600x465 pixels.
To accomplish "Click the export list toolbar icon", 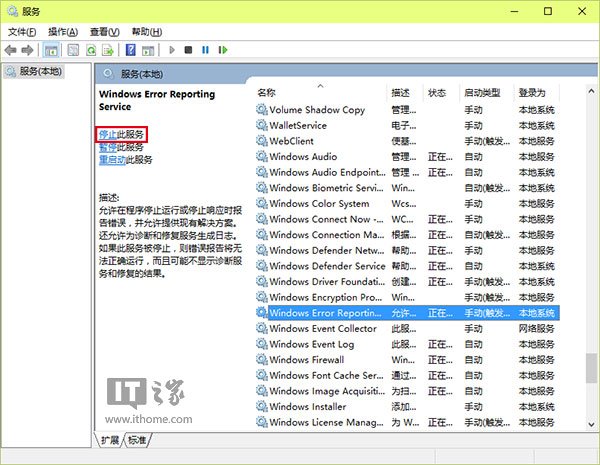I will tap(109, 49).
